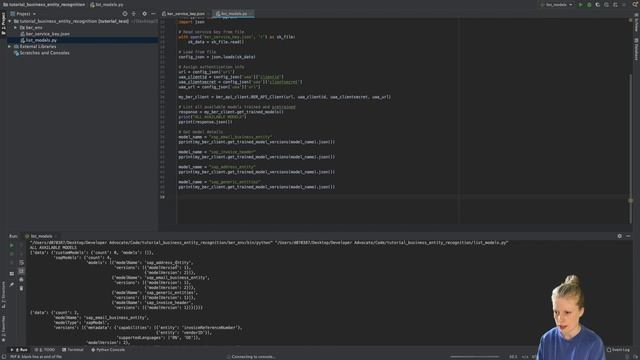
Task: Open the Favorites side tab
Action: tap(3, 329)
